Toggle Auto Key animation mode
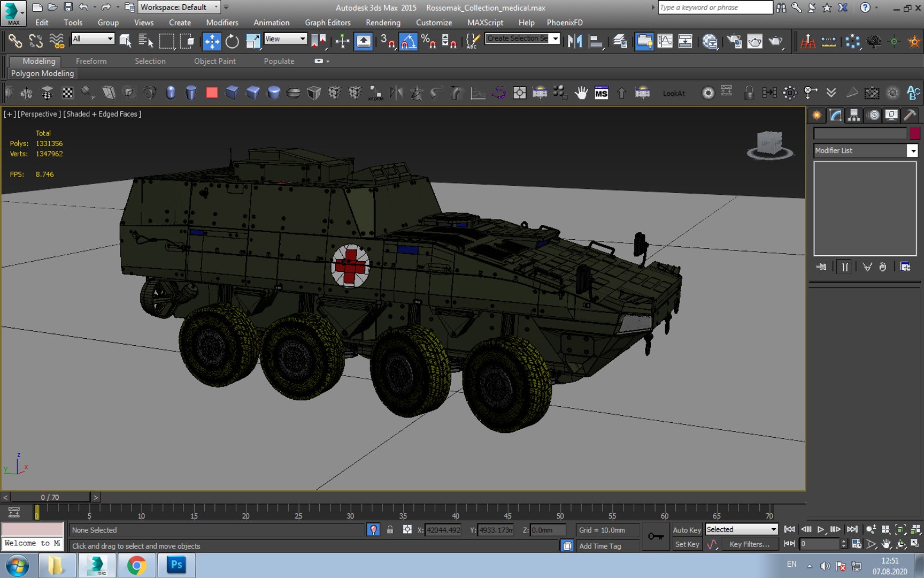The height and width of the screenshot is (578, 924). point(687,530)
